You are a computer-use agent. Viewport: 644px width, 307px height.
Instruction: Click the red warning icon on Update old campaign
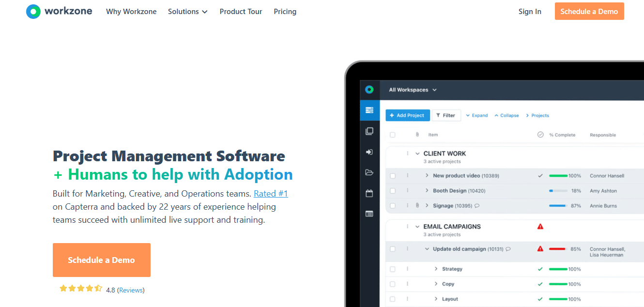[540, 249]
